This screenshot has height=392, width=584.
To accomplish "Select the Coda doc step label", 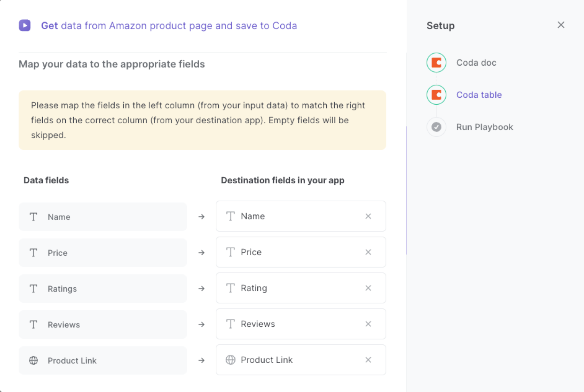I will point(476,63).
